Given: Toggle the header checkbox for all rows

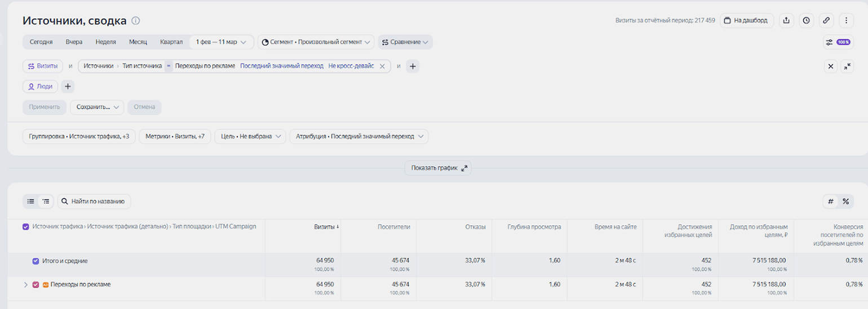Looking at the screenshot, I should 26,227.
